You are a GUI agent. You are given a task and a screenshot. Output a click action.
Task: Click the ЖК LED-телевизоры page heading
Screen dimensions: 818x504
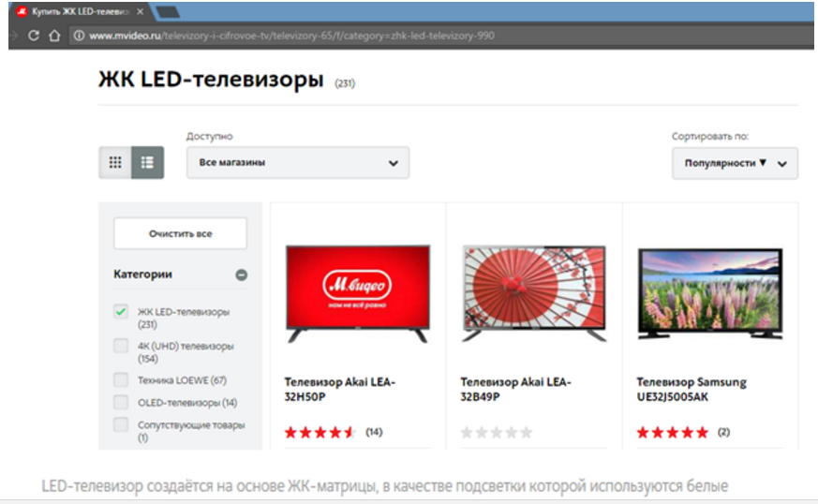coord(211,80)
